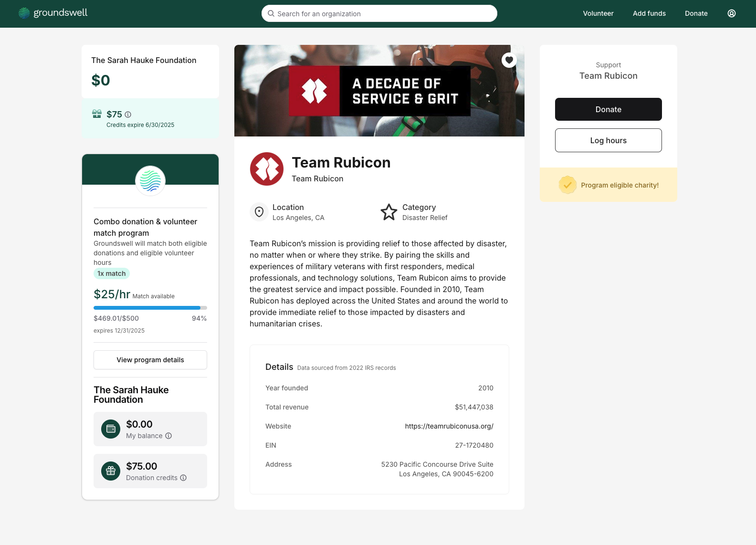The width and height of the screenshot is (756, 545).
Task: Open the user account profile icon
Action: [732, 13]
